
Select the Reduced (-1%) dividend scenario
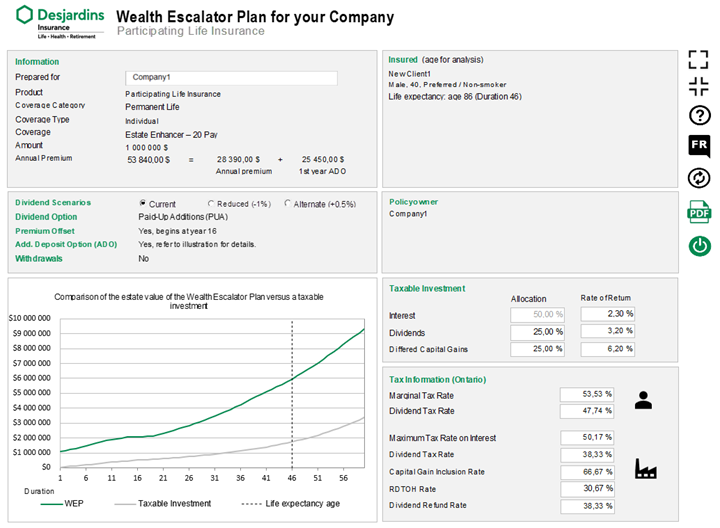211,203
